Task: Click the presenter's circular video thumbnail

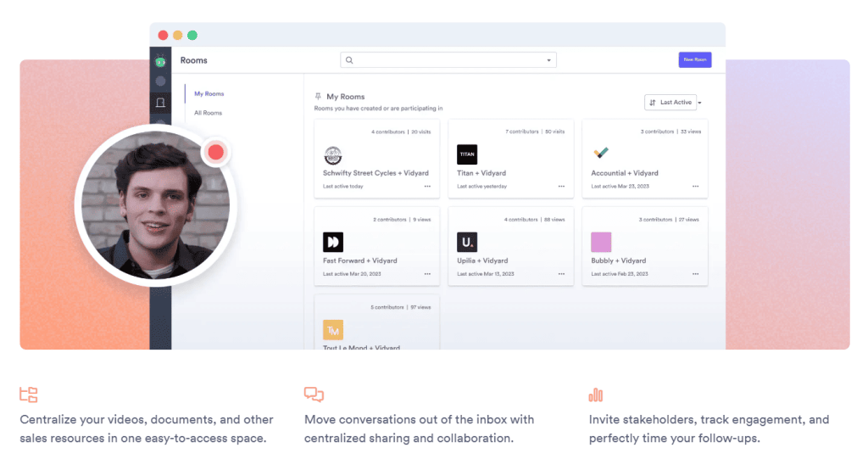Action: (x=154, y=204)
